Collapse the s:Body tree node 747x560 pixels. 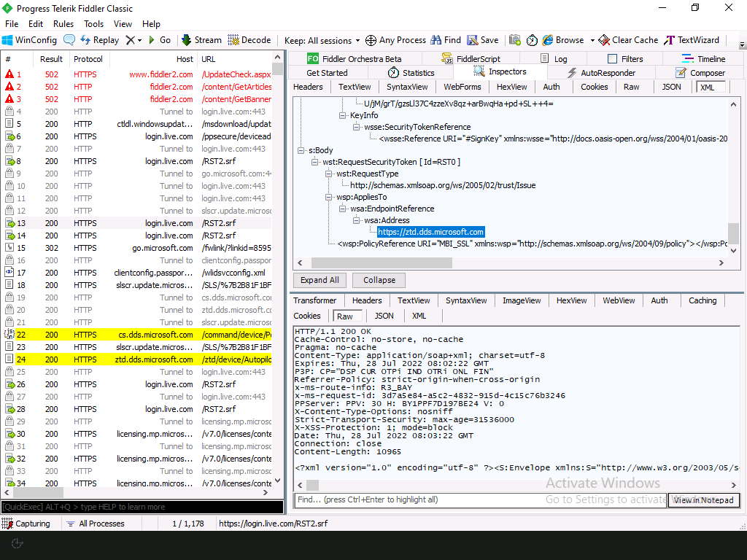click(302, 150)
